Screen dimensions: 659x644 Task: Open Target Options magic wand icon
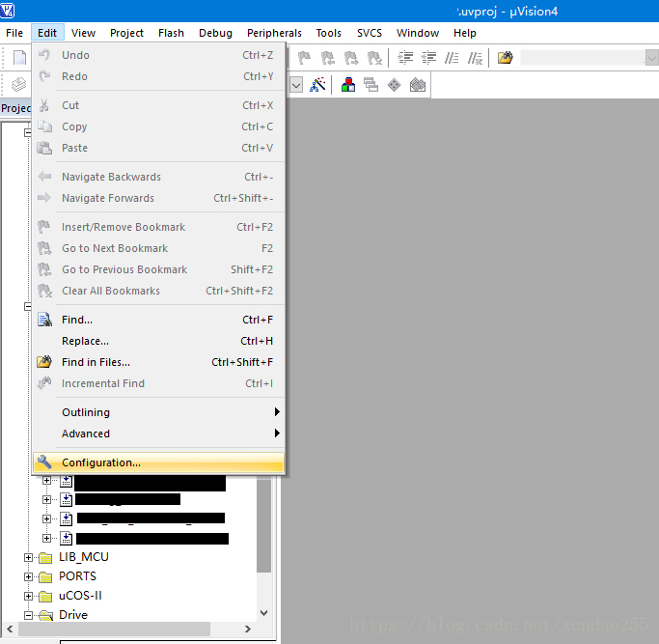(317, 85)
